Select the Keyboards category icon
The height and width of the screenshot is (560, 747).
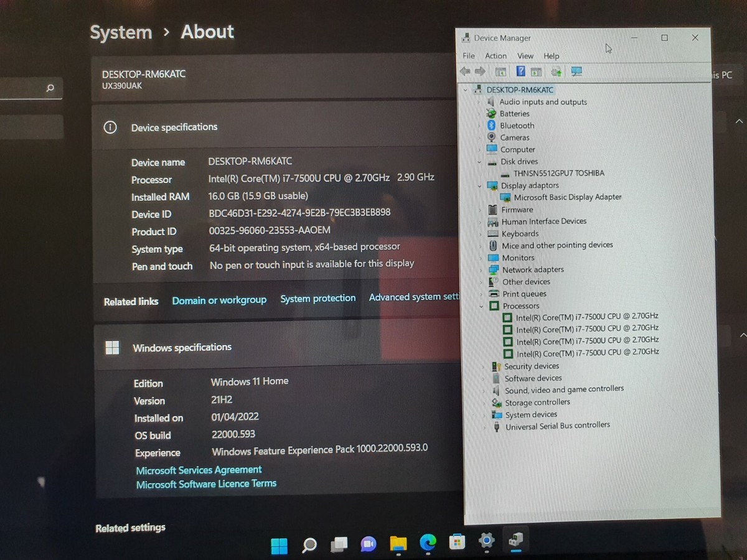(x=493, y=233)
